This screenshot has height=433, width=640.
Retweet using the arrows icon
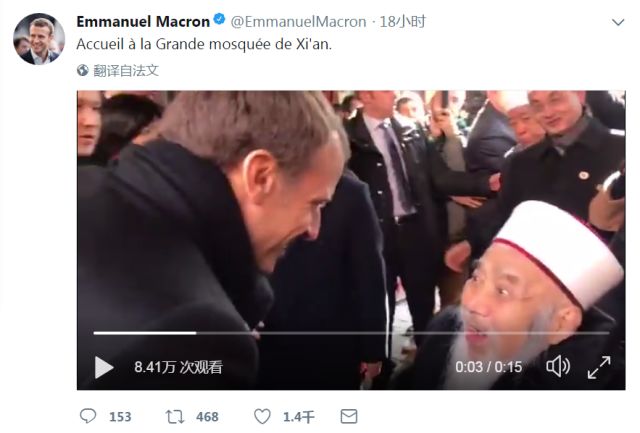[175, 417]
